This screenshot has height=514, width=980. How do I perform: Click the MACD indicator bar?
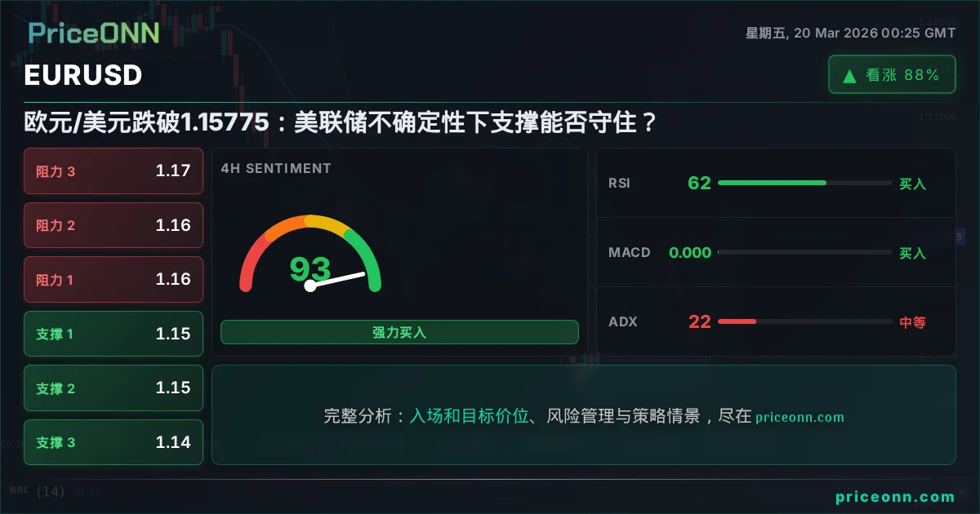pyautogui.click(x=804, y=253)
